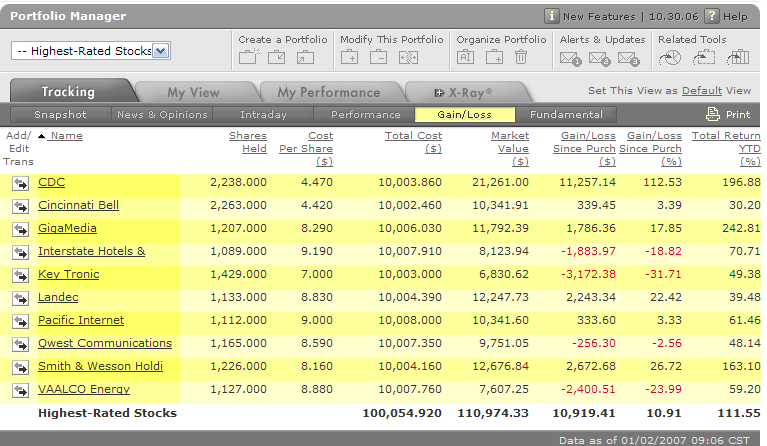Click the edit transaction icon for CDC
Image resolution: width=767 pixels, height=446 pixels.
point(20,183)
